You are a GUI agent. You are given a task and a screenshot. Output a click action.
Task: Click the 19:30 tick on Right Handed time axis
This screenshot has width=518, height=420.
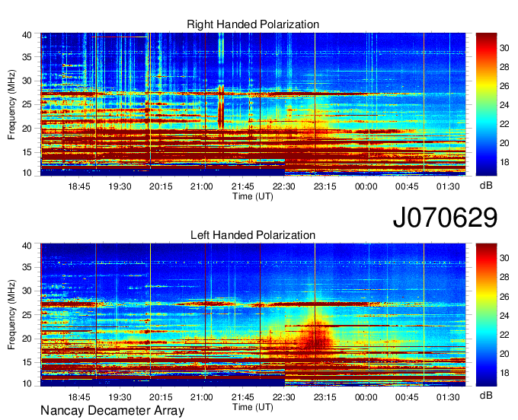coord(120,186)
